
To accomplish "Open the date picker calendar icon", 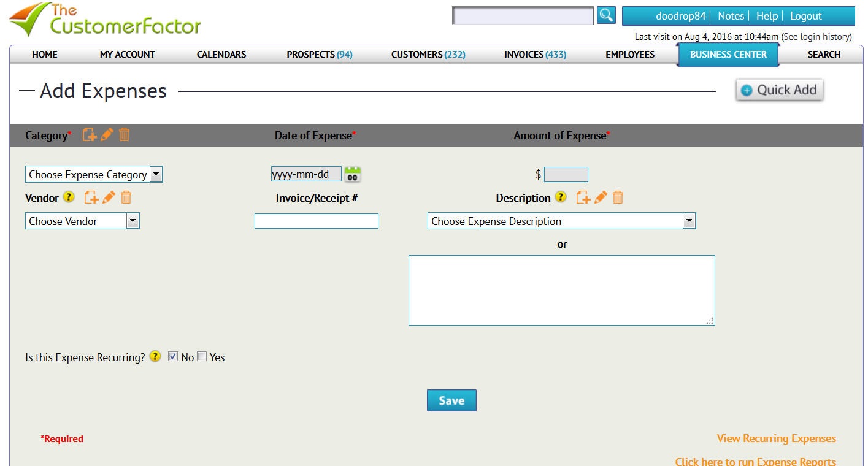I will 352,175.
